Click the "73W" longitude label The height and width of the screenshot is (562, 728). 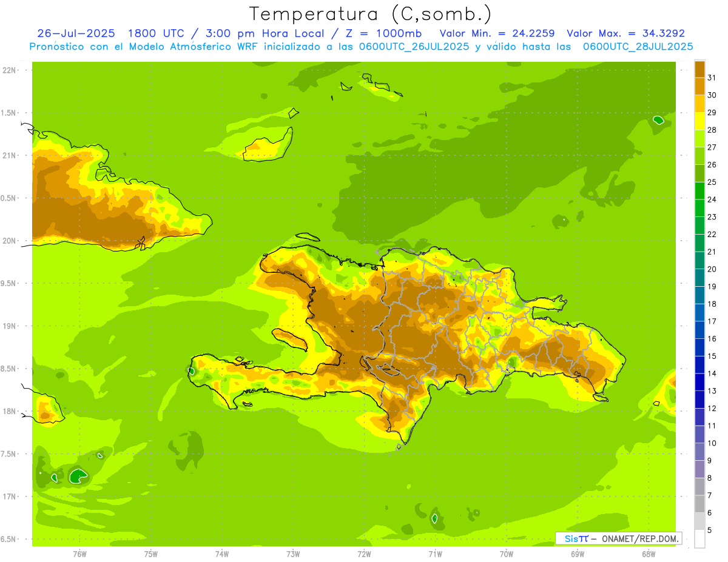tap(293, 554)
